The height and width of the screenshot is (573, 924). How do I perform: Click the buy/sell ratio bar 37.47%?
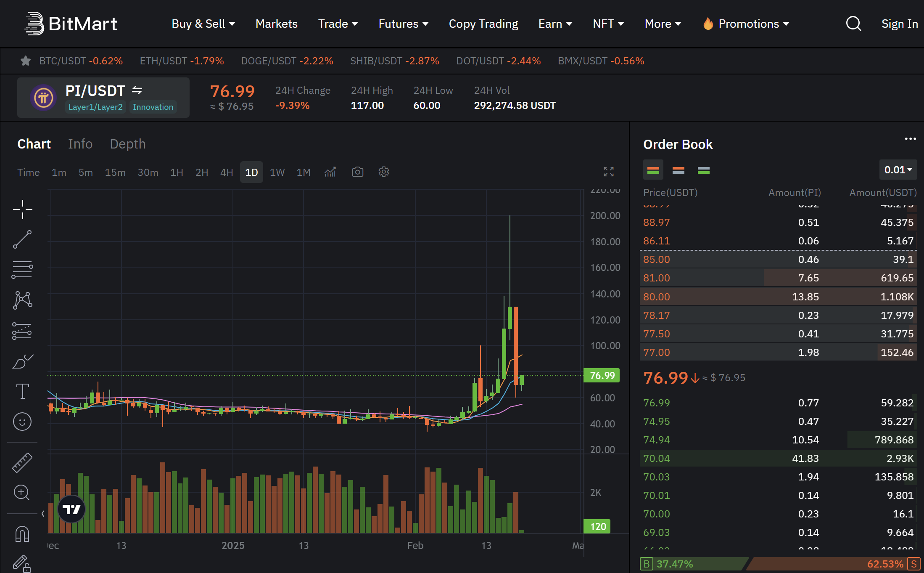tap(694, 564)
